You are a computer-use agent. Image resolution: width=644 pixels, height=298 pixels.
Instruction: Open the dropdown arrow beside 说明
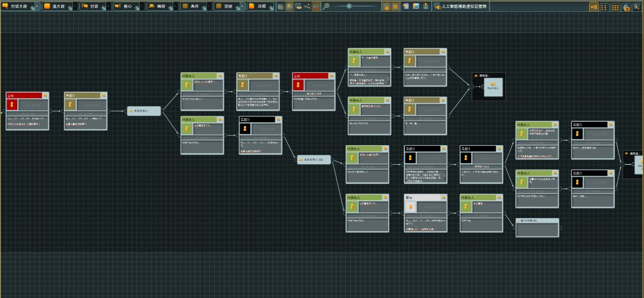[x=243, y=6]
